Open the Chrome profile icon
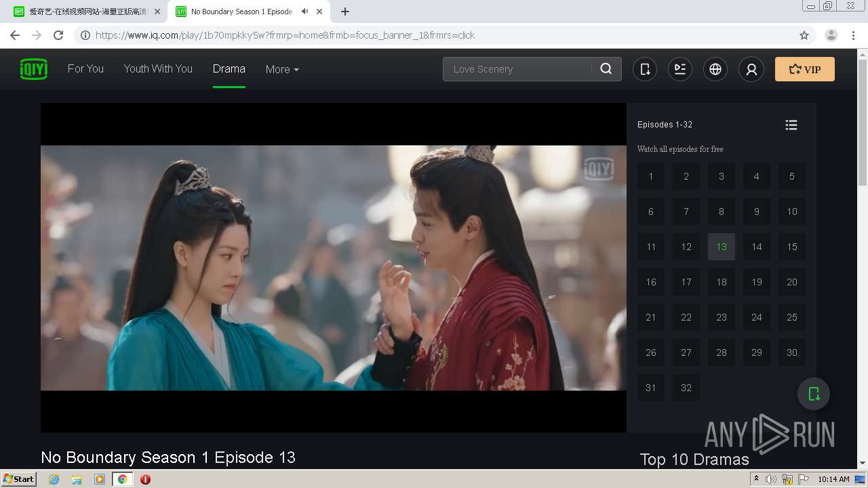Viewport: 868px width, 488px height. [831, 35]
